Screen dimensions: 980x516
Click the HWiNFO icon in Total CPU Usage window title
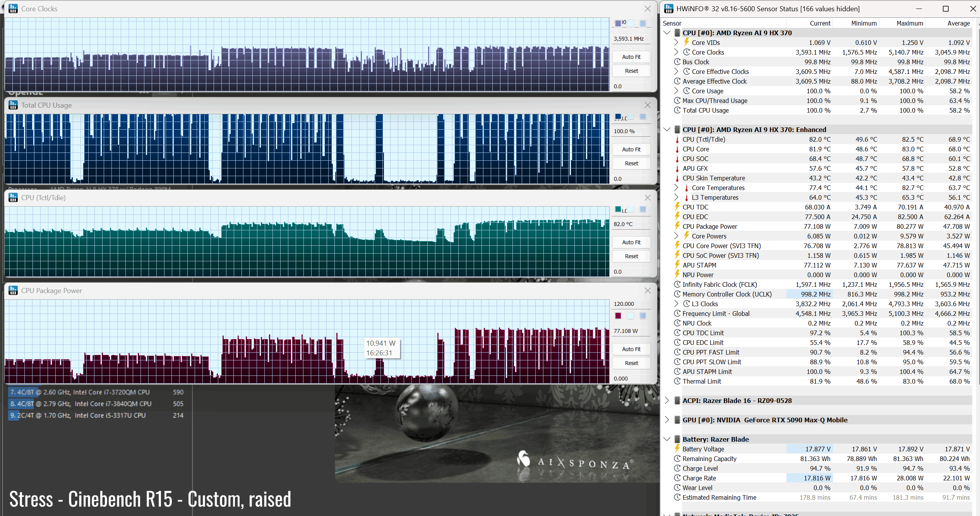[13, 105]
